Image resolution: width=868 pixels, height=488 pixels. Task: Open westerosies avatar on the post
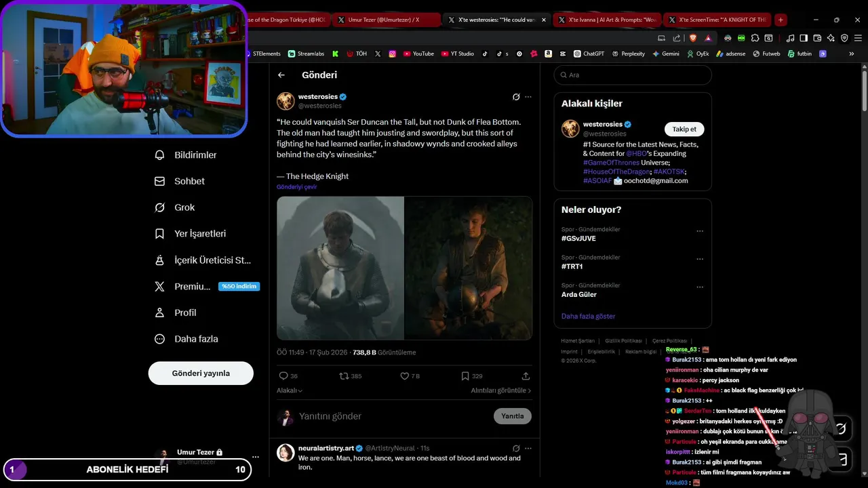285,101
